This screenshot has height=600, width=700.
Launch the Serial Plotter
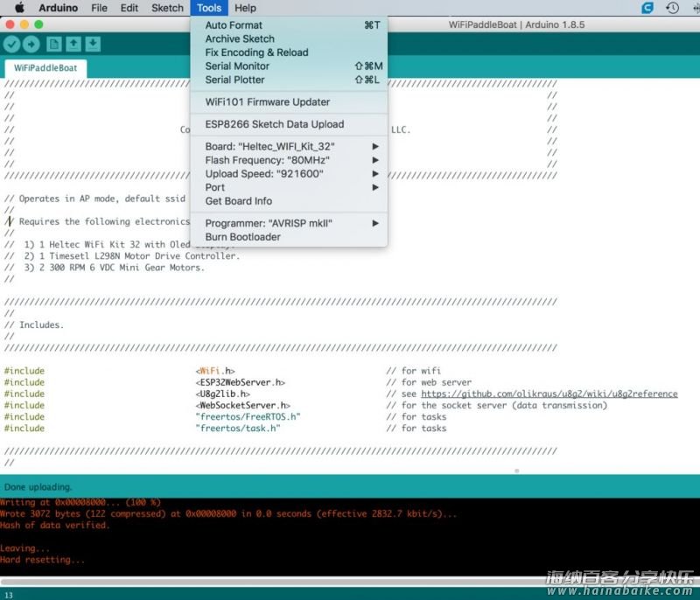289,80
